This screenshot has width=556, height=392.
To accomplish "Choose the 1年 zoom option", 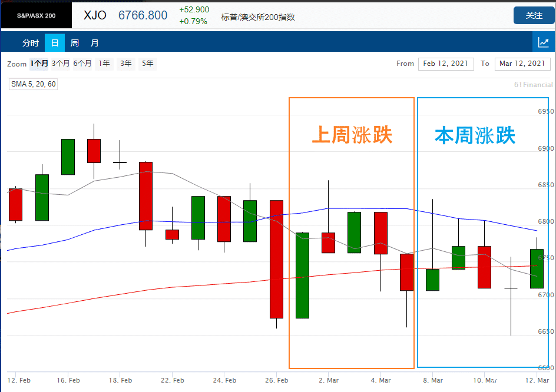I will (x=104, y=64).
